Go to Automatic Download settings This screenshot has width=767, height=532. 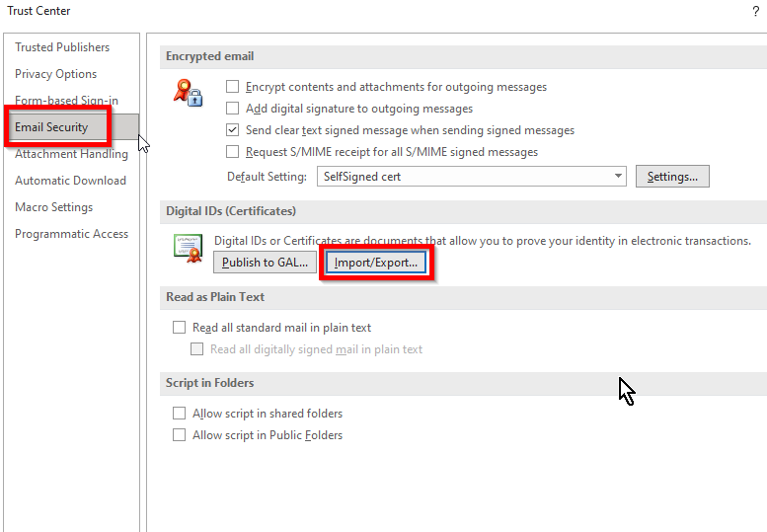pyautogui.click(x=70, y=181)
